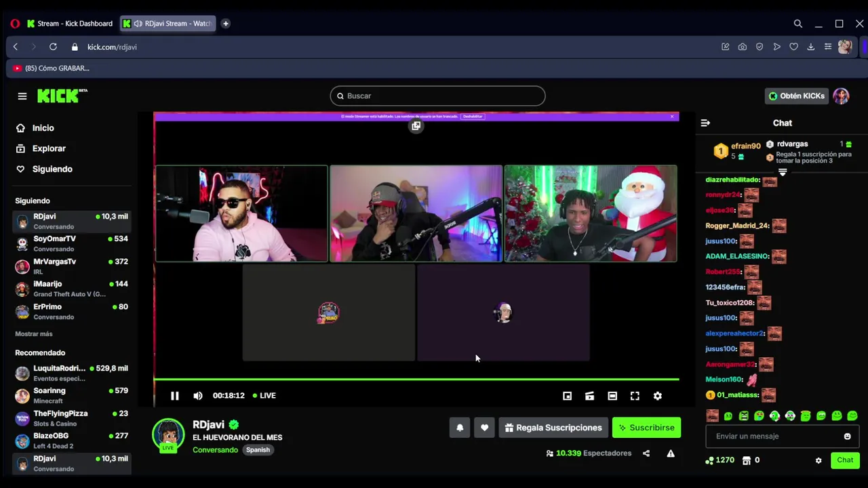Click the Spanish language tag

coord(258,450)
